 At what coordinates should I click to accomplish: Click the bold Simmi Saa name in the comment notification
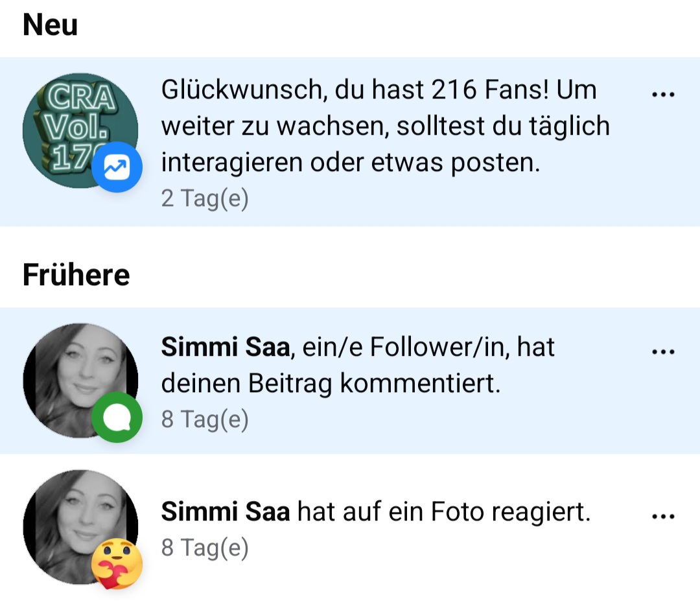(225, 348)
